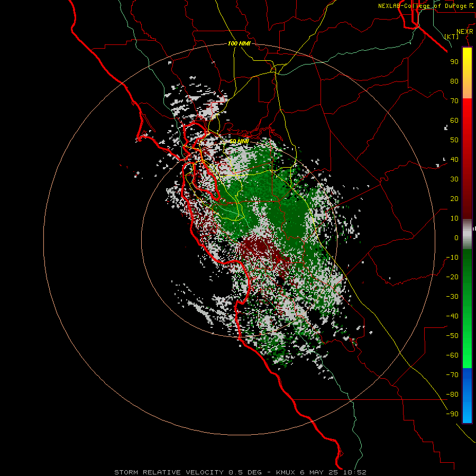Select the -50 knot scale label
This screenshot has height=476, width=476.
(x=452, y=336)
